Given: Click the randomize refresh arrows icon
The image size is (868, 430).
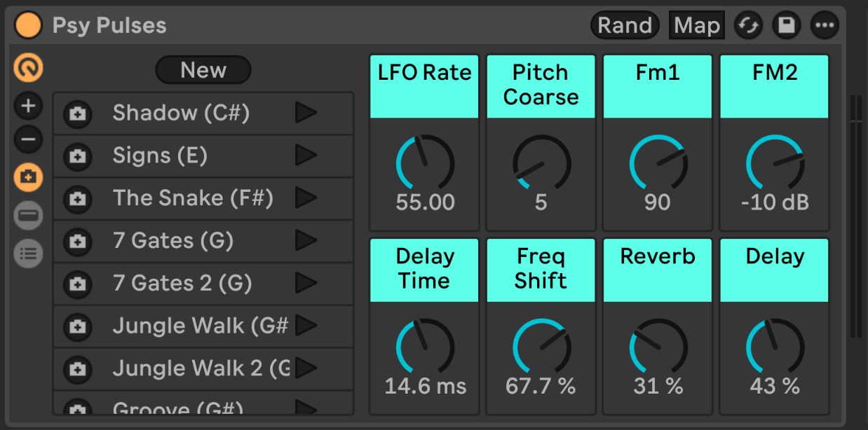Looking at the screenshot, I should coord(747,25).
